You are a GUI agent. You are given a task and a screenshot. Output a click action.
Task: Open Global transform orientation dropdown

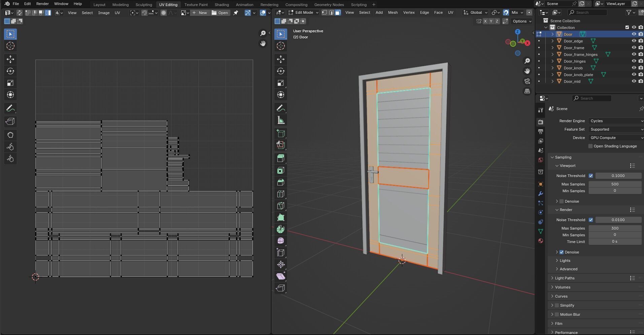(x=475, y=12)
